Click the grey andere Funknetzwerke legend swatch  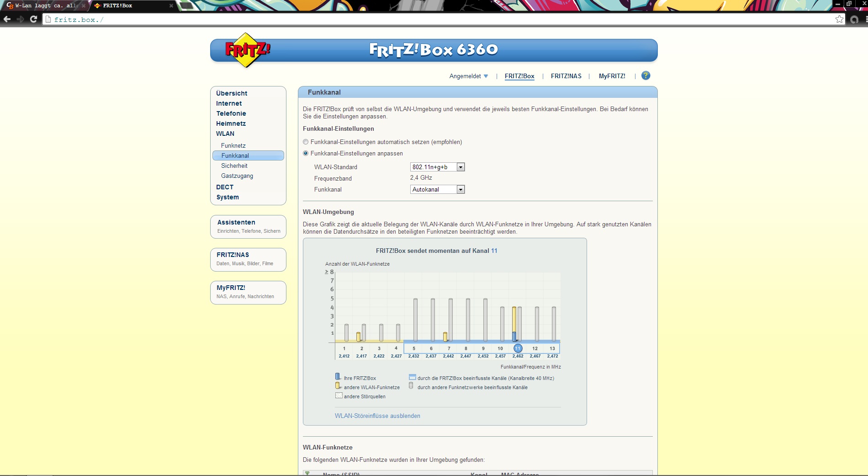click(x=411, y=386)
